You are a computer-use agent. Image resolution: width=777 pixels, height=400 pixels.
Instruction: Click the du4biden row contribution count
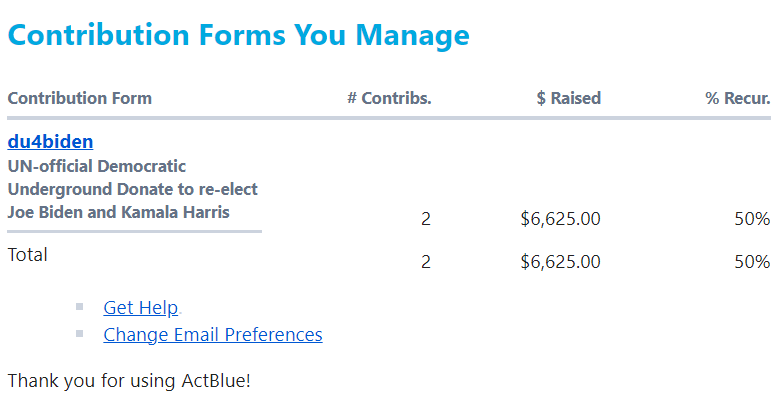[426, 219]
